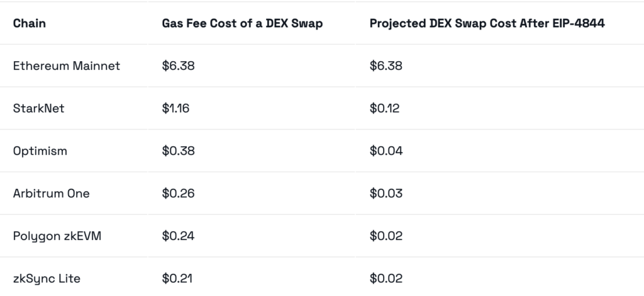Click Polygon zkEVM's $0.24 gas fee value
Viewport: 644px width, 296px height.
(x=178, y=236)
